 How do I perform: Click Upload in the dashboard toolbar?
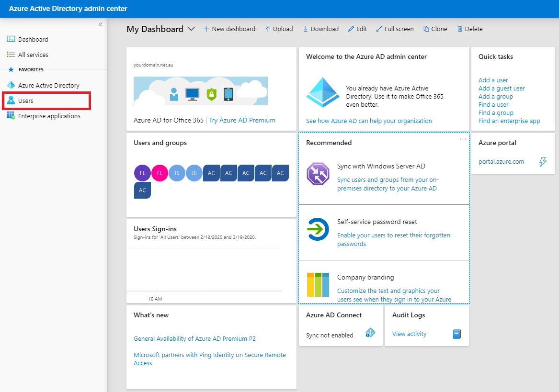[x=279, y=29]
